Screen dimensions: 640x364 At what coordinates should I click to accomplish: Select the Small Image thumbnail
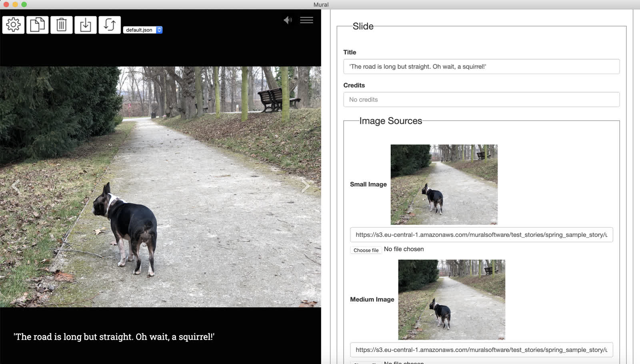coord(444,184)
